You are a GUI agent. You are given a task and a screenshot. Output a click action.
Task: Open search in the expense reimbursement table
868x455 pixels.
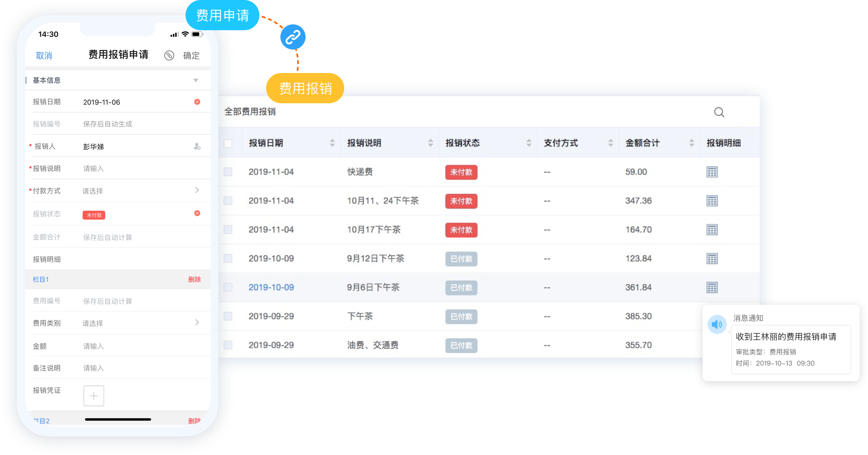(x=719, y=112)
